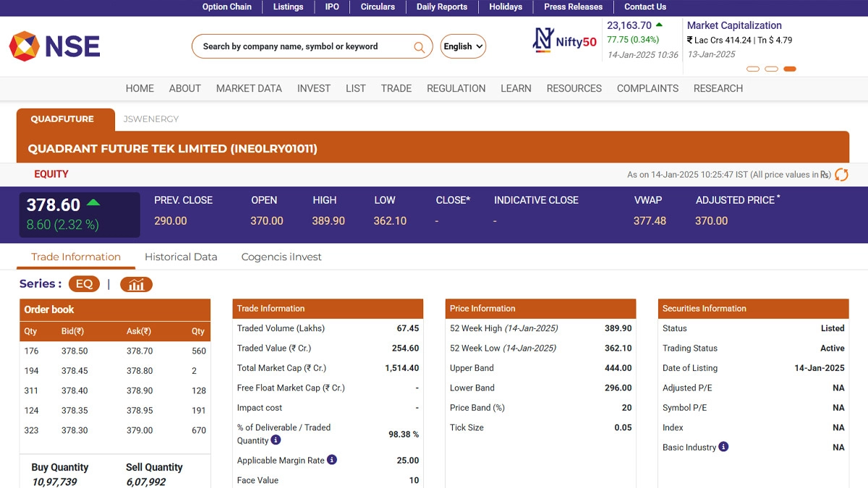Viewport: 868px width, 488px height.
Task: Click the search magnifier icon
Action: [419, 47]
